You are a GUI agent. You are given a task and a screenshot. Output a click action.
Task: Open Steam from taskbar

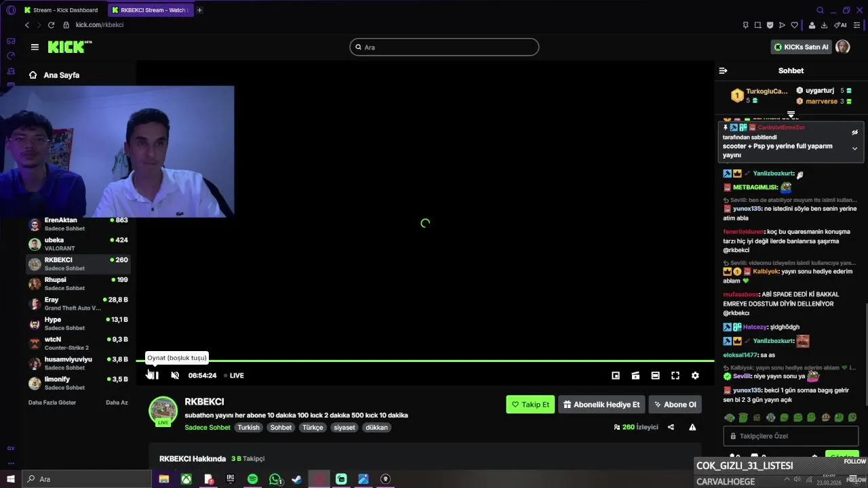(x=297, y=479)
